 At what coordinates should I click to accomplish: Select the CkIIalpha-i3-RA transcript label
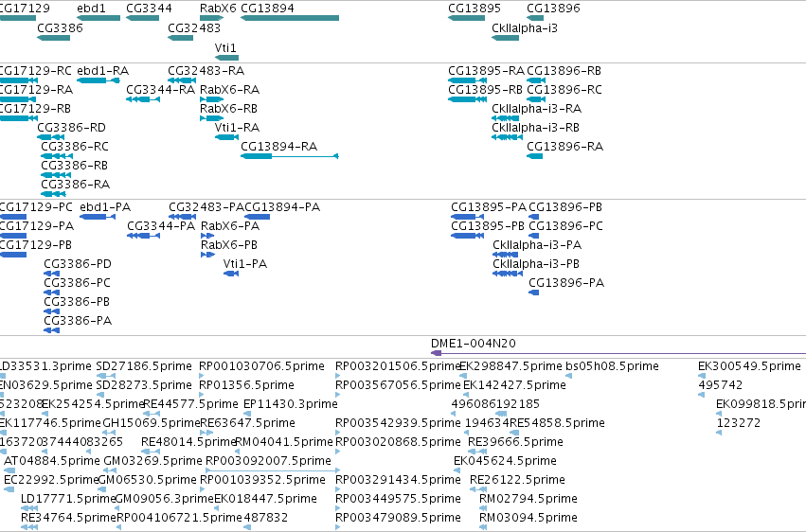537,109
